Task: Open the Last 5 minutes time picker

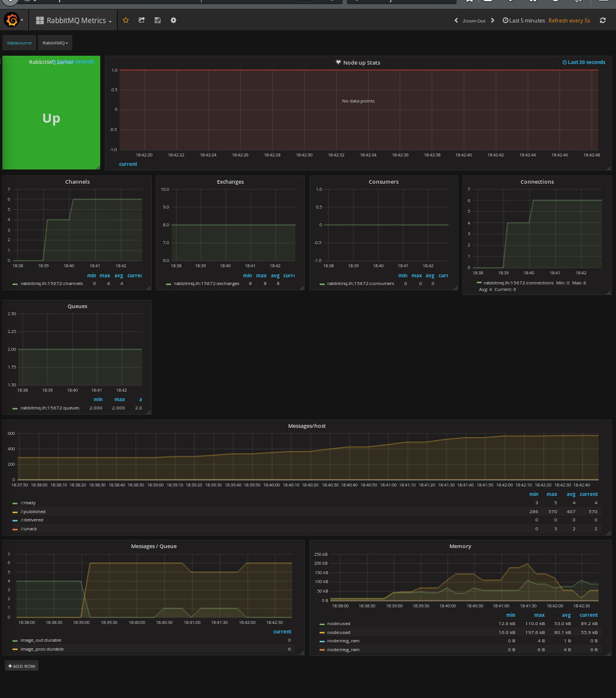Action: pyautogui.click(x=524, y=21)
